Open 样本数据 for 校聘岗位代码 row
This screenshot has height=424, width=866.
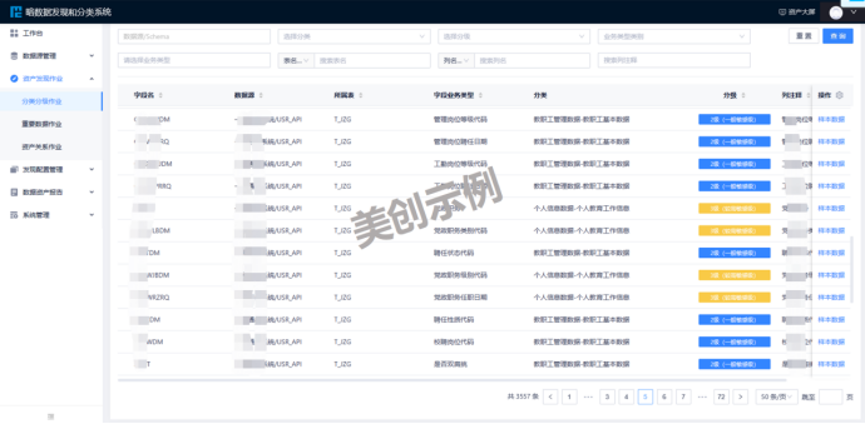click(x=831, y=342)
